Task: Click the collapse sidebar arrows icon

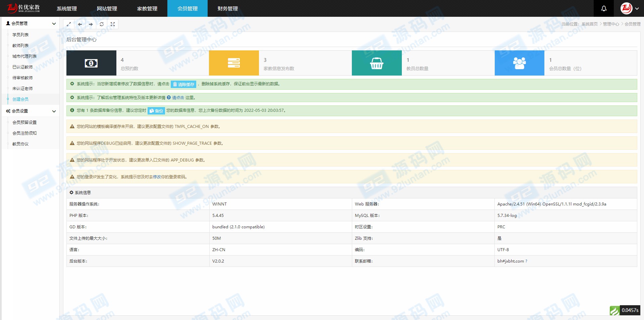Action: click(69, 24)
